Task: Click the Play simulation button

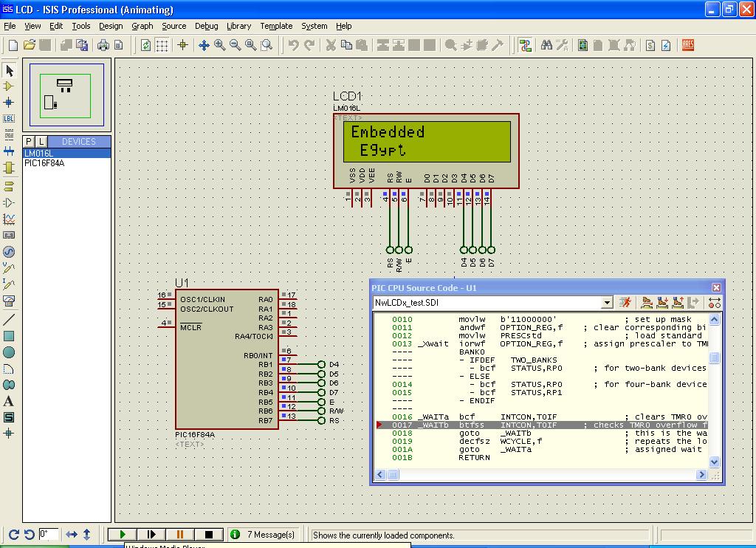Action: (123, 534)
